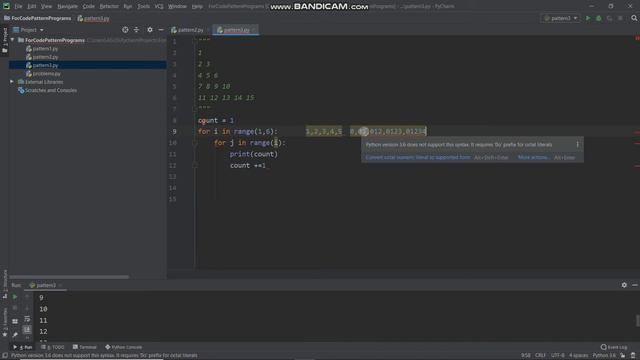Click the locate/scroll-from-source target icon
The height and width of the screenshot is (360, 640).
tap(125, 30)
